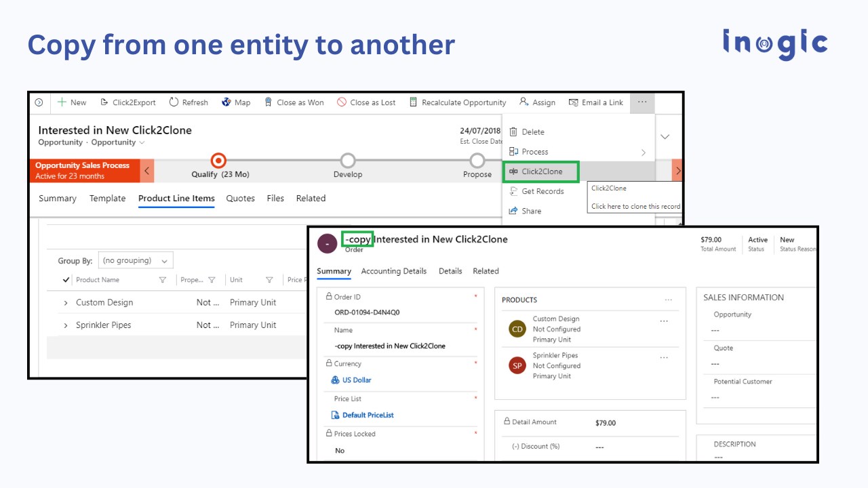868x488 pixels.
Task: Switch to the Template tab
Action: [108, 199]
